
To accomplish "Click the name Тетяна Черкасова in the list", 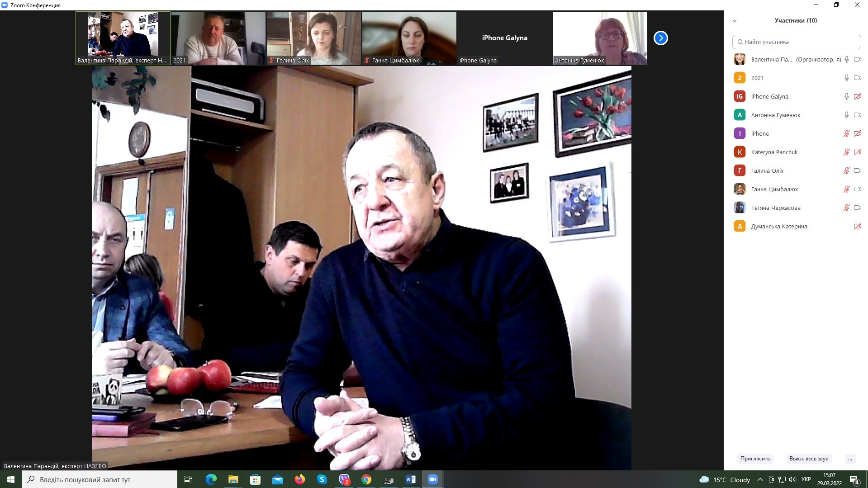I will click(x=776, y=208).
